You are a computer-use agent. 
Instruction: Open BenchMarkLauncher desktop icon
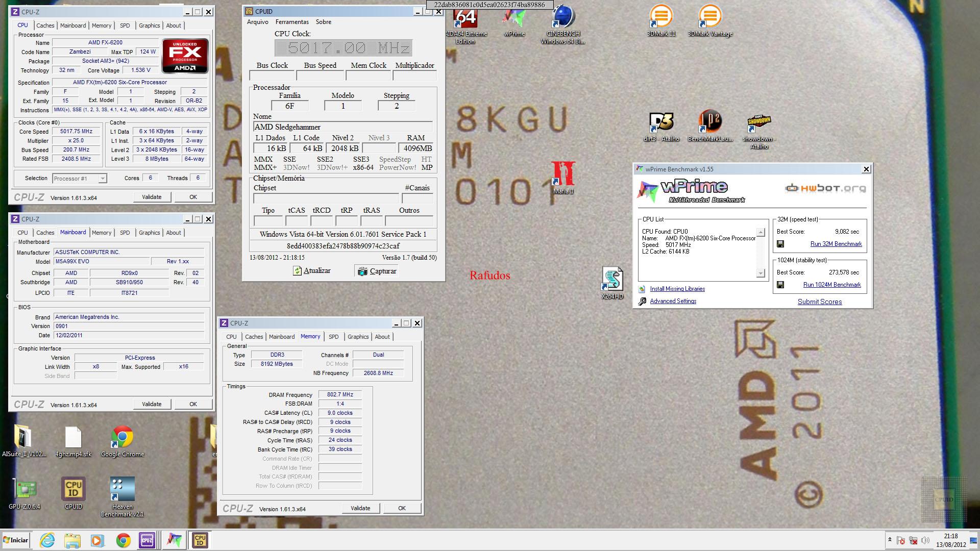(710, 127)
